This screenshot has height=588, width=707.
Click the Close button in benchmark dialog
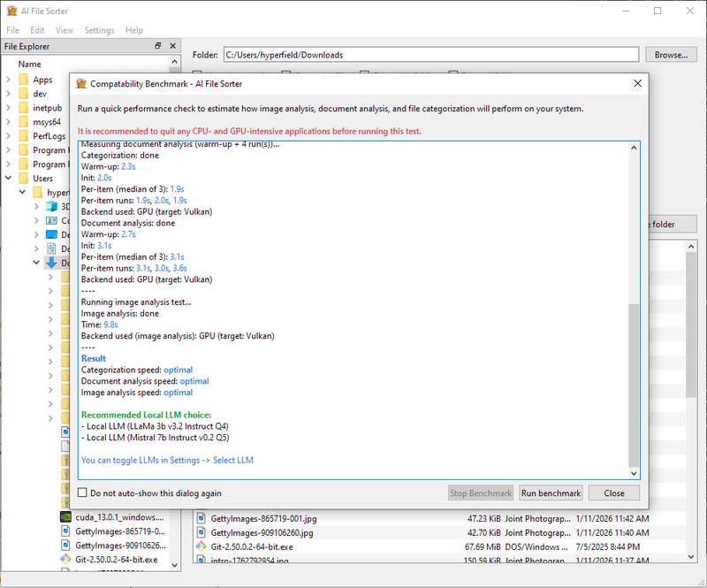click(614, 493)
